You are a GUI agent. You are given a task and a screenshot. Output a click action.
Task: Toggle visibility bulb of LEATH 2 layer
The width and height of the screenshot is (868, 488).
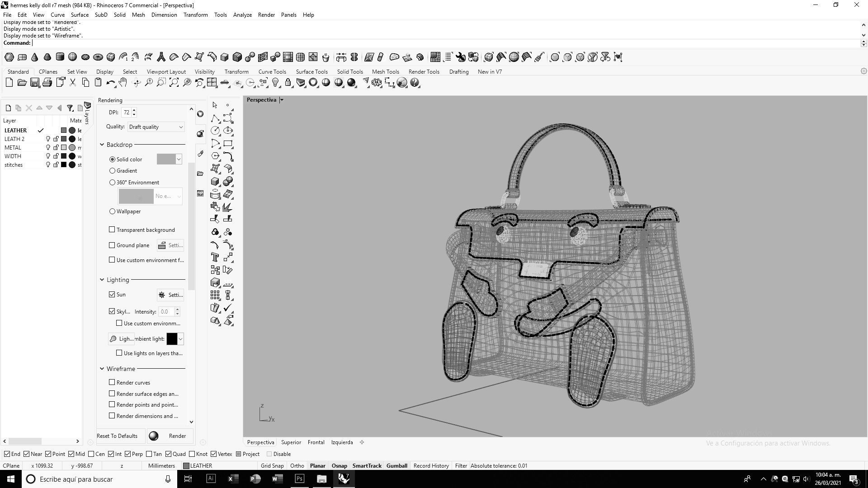[48, 139]
